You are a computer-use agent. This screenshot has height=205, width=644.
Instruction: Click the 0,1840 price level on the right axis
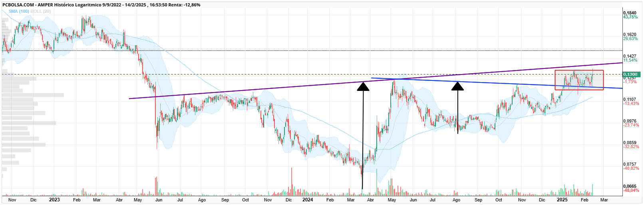coord(630,13)
